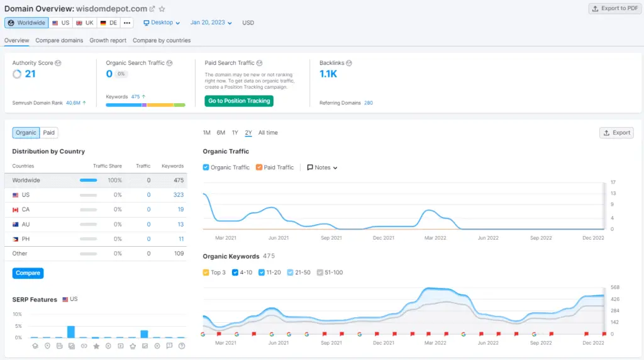Toggle the 21-50 keywords checkbox
The width and height of the screenshot is (644, 360).
pyautogui.click(x=290, y=273)
